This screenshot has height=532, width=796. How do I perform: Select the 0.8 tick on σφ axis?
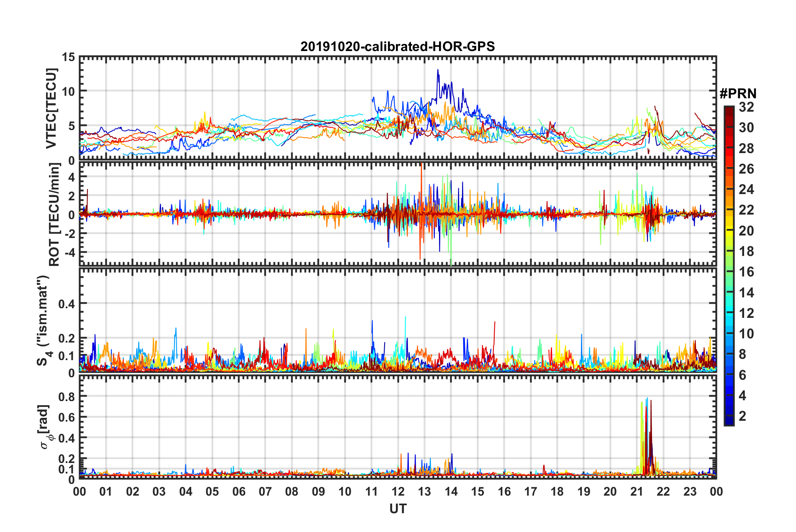click(x=67, y=396)
